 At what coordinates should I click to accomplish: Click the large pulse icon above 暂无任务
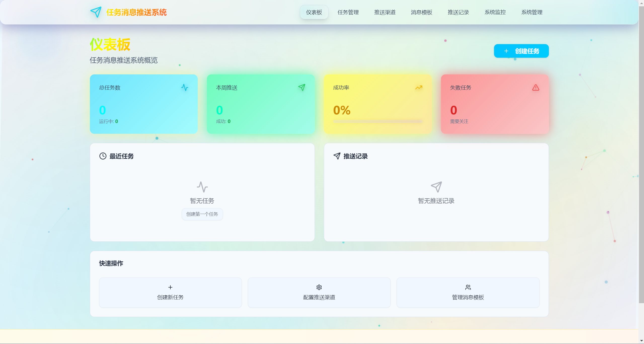click(202, 187)
